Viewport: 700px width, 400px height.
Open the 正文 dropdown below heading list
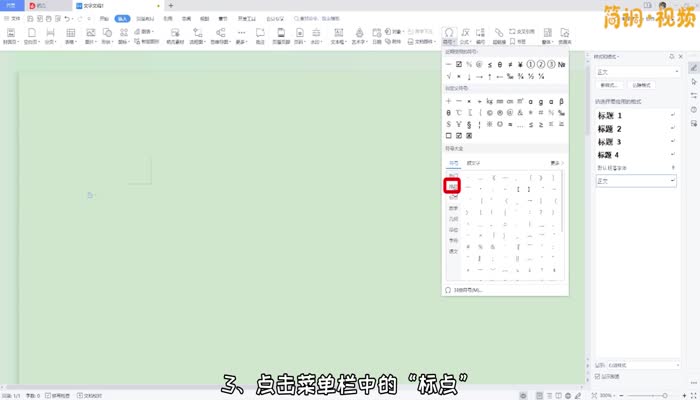(636, 181)
